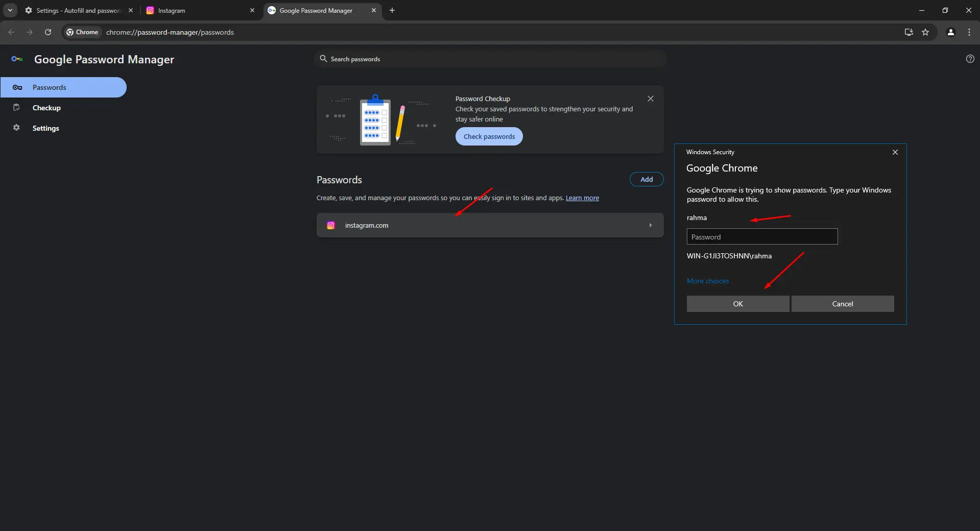Click More choices link in dialog
Screen dimensions: 980x531
[708, 281]
